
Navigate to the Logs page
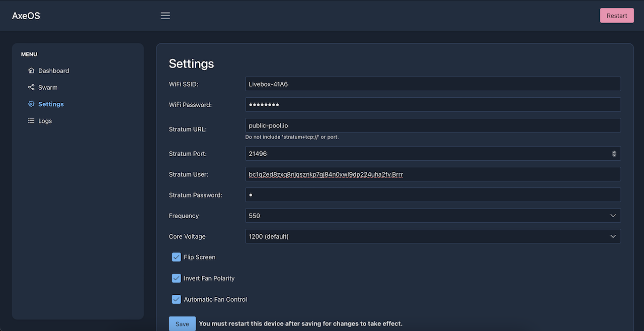(x=45, y=120)
